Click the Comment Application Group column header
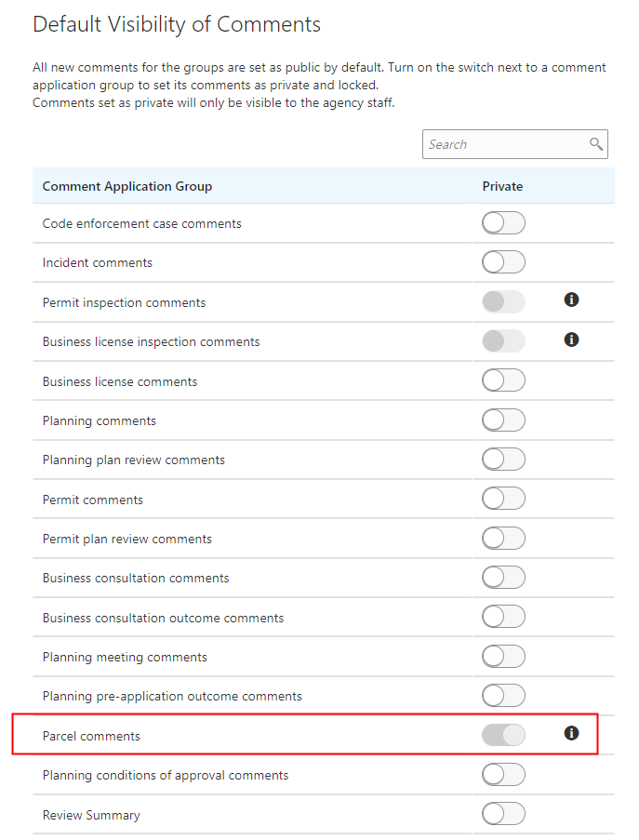This screenshot has height=840, width=639. [127, 186]
